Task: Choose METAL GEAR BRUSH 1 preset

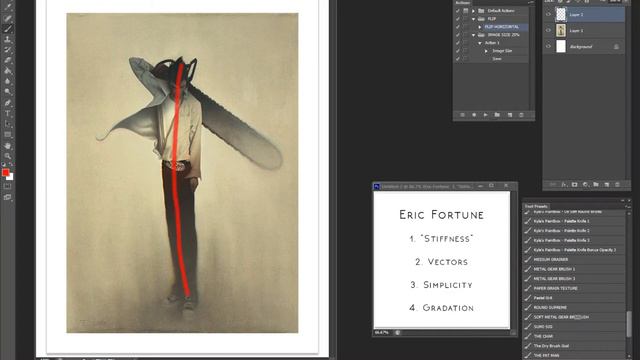Action: tap(576, 269)
